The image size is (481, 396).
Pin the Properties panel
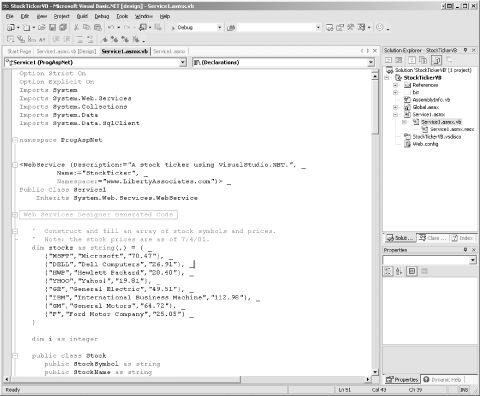(466, 250)
